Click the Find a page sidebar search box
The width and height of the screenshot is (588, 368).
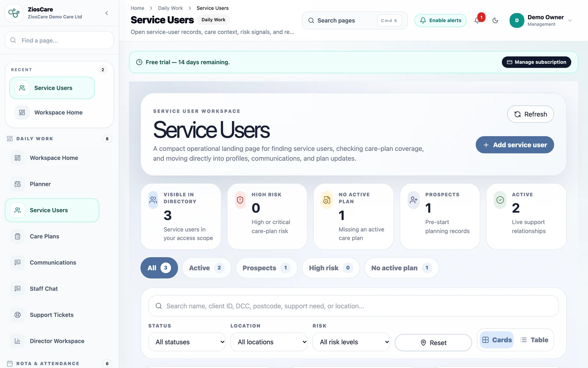tap(60, 40)
